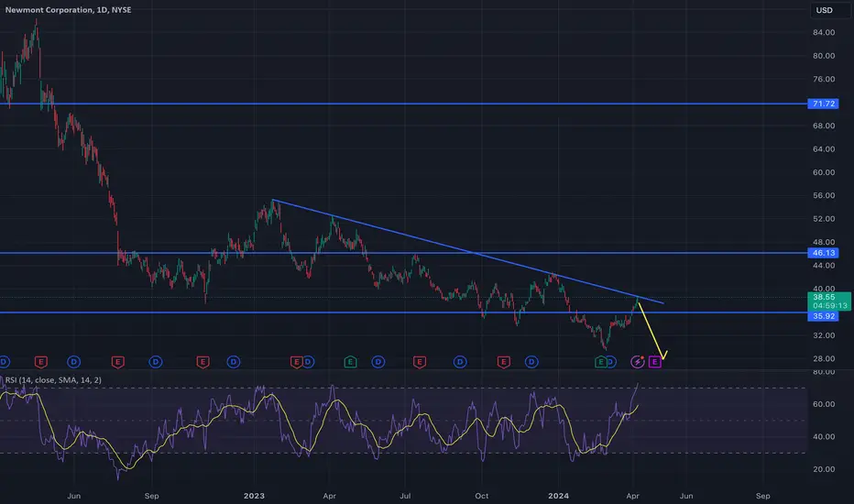Click the 68.00 price scale value
Screen dimensions: 854x504
pyautogui.click(x=824, y=126)
